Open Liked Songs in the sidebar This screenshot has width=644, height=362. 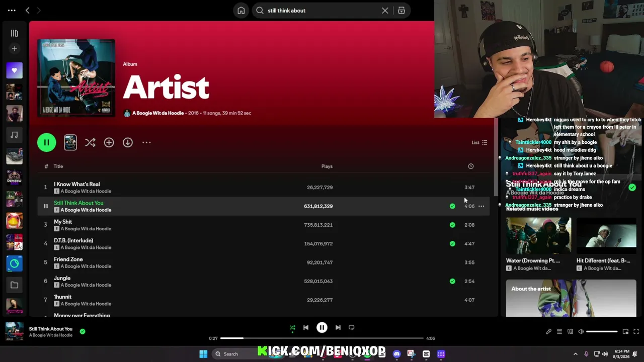click(14, 70)
